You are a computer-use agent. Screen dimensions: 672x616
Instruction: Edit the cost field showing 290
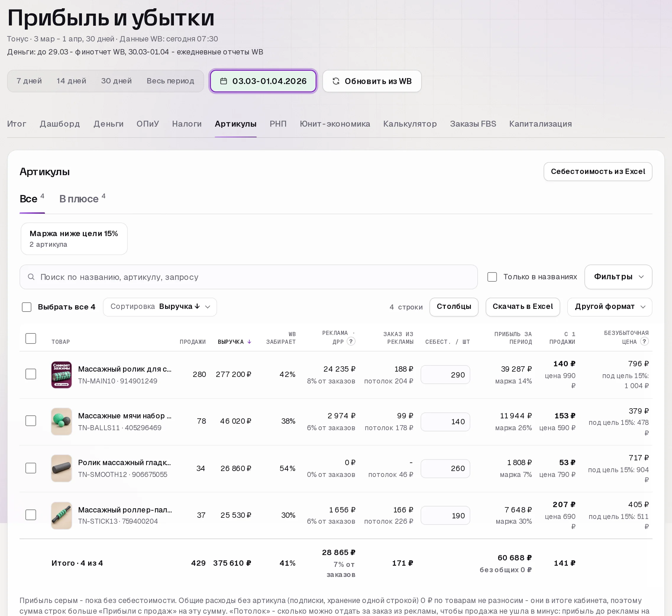(445, 375)
